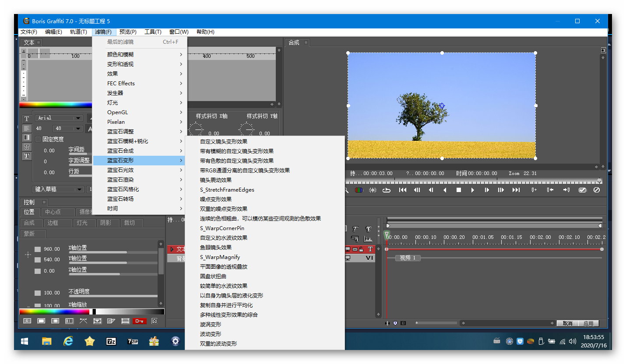The width and height of the screenshot is (626, 364).
Task: Click the Play forward button
Action: pyautogui.click(x=473, y=190)
